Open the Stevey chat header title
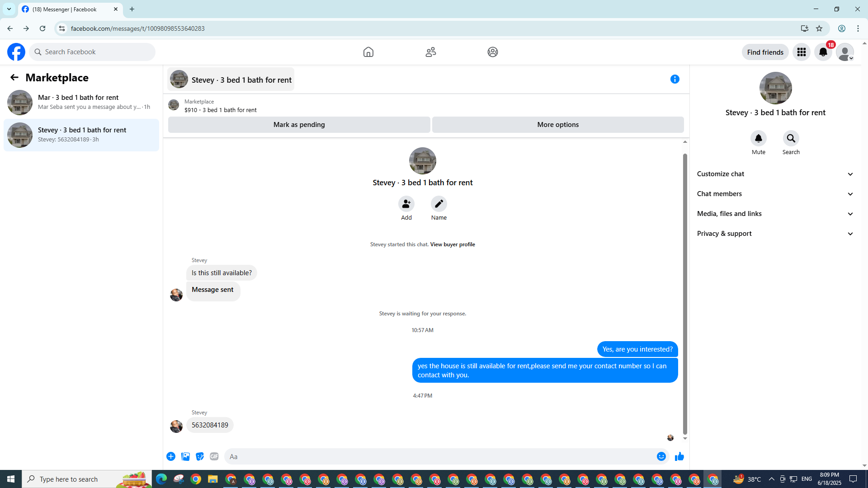 click(x=231, y=80)
